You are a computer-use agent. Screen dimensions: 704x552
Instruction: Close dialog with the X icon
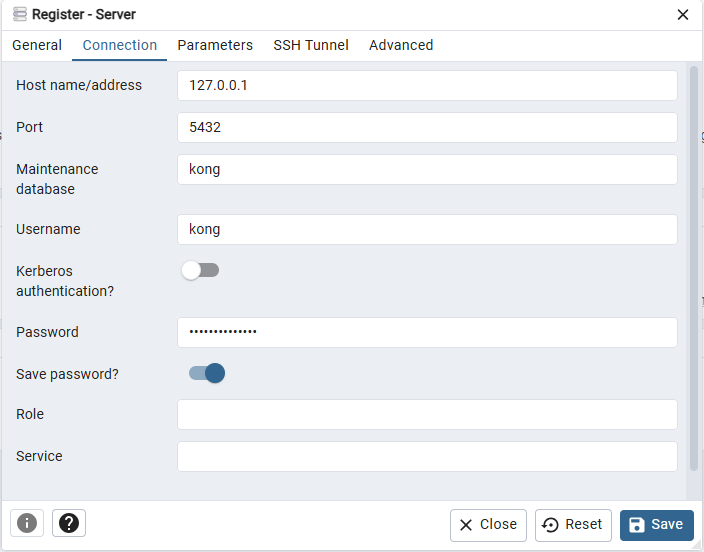pos(682,15)
